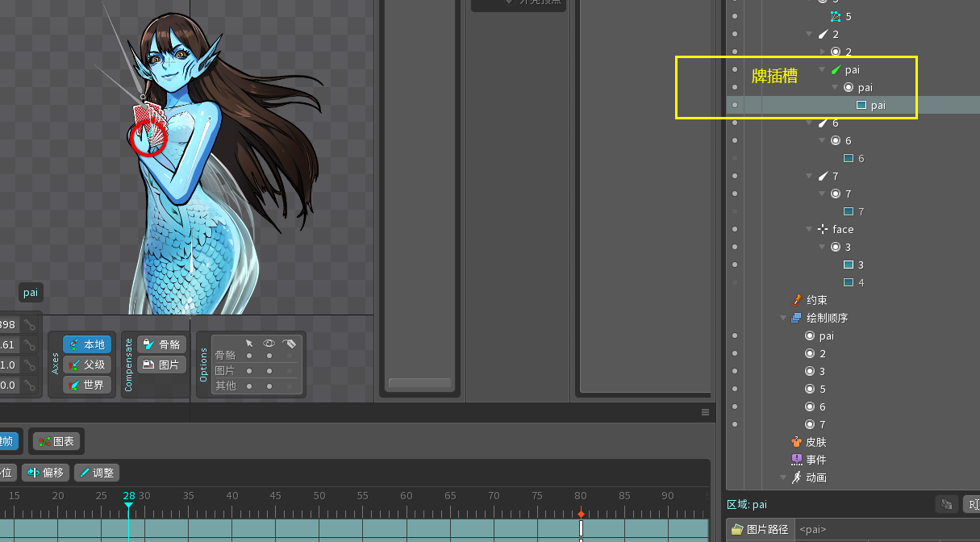
Task: Toggle bone visibility under the eye column
Action: point(269,355)
